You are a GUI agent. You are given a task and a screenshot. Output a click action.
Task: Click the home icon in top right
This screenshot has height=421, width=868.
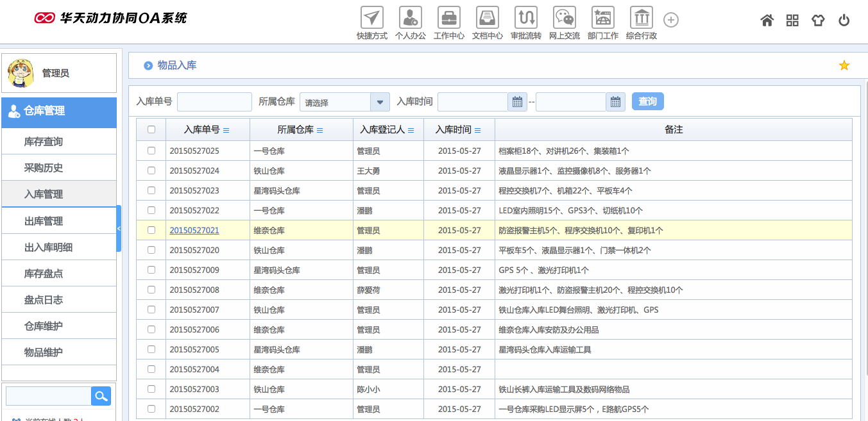click(x=767, y=21)
